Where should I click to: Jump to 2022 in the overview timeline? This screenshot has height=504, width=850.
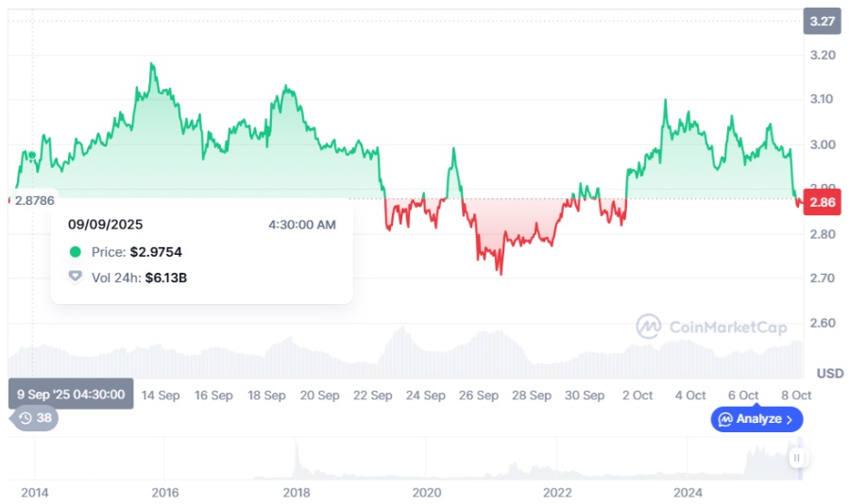[x=557, y=493]
